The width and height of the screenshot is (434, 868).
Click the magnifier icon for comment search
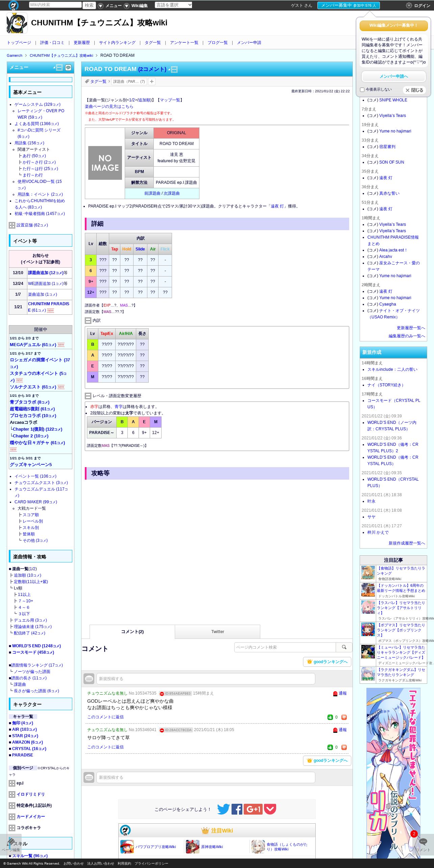[344, 647]
